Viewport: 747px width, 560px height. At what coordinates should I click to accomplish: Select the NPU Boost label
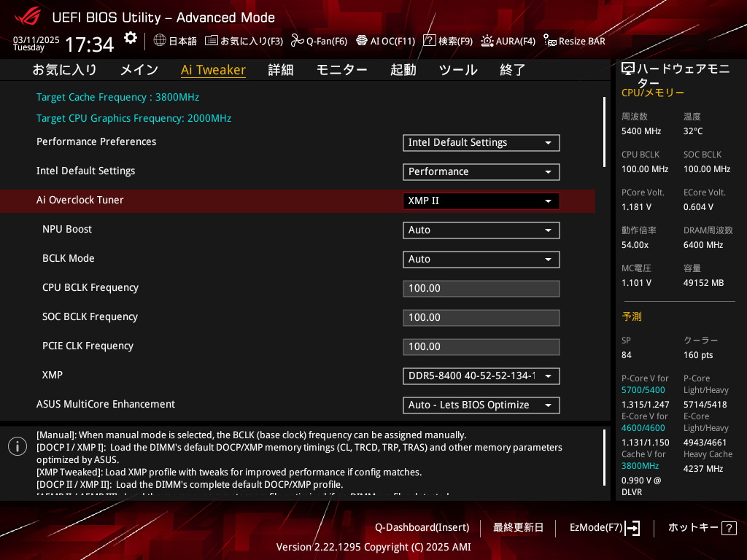pyautogui.click(x=66, y=229)
